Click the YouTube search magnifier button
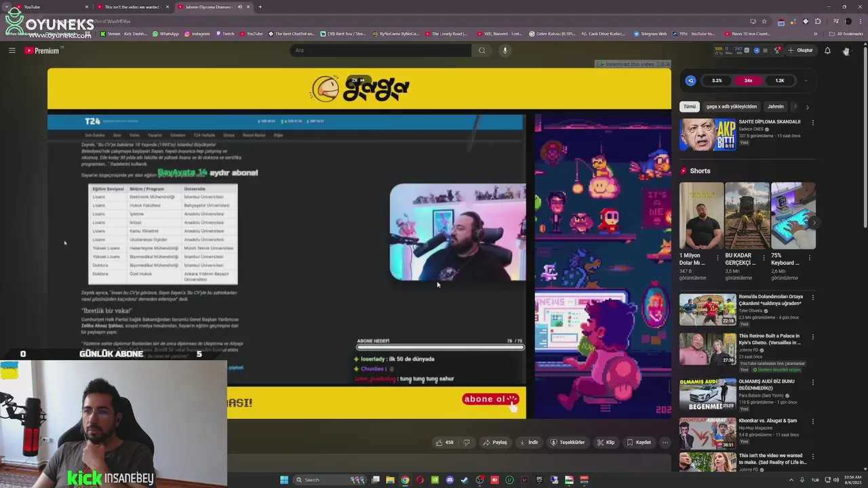The width and height of the screenshot is (868, 488). (482, 50)
